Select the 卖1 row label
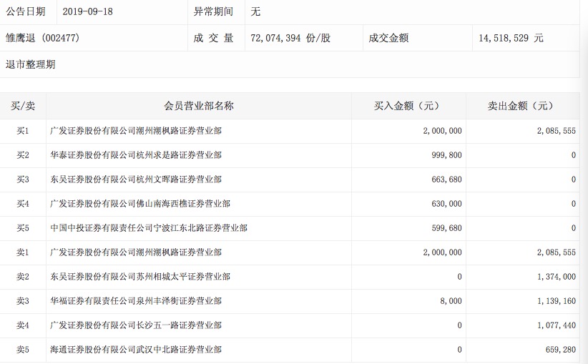This screenshot has width=588, height=364. coord(22,252)
